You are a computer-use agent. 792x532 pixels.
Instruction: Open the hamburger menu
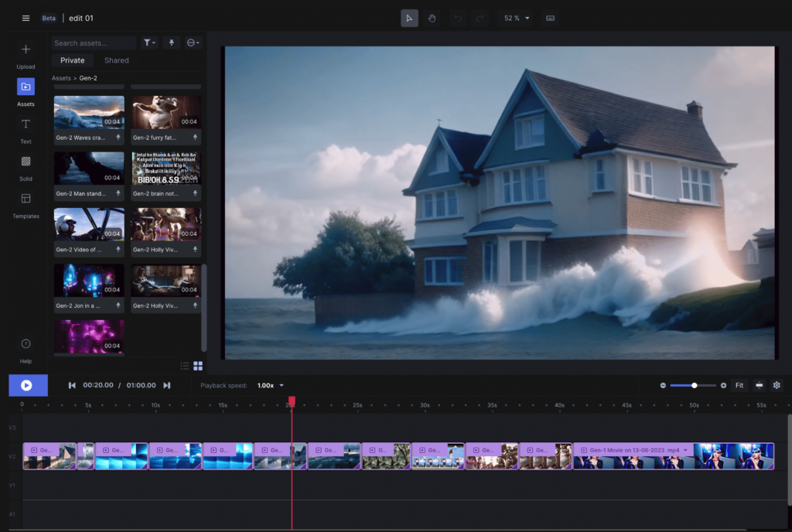(x=26, y=18)
